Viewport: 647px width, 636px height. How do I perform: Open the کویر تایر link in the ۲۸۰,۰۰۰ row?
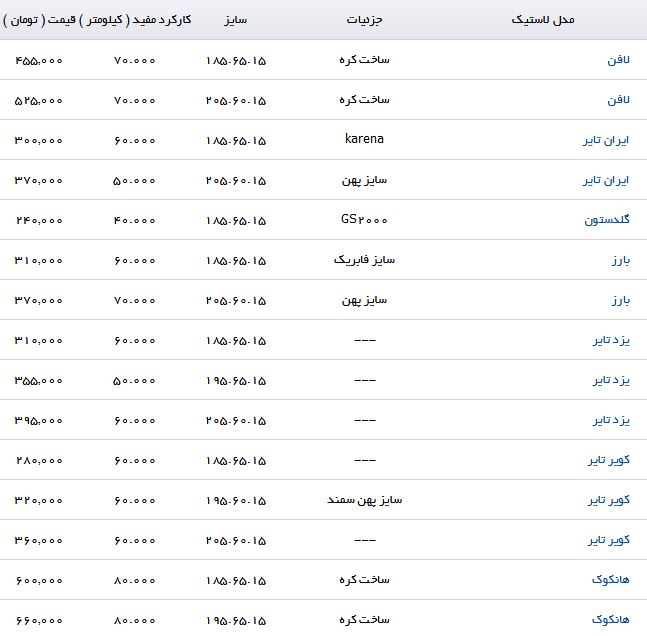pyautogui.click(x=609, y=460)
